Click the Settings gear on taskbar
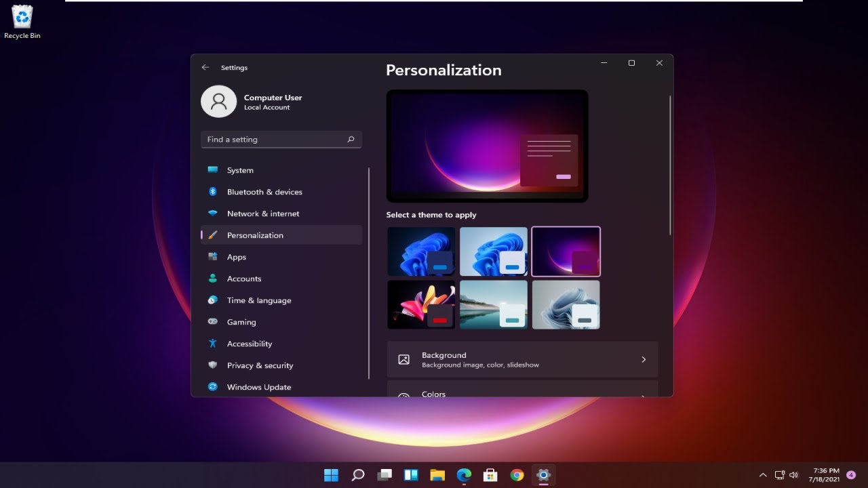This screenshot has height=488, width=868. [543, 475]
